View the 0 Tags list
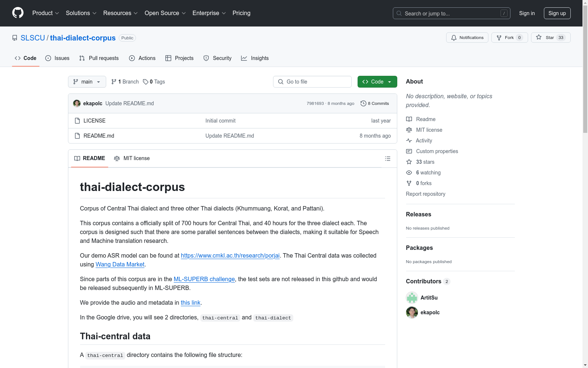The height and width of the screenshot is (368, 588). 154,82
